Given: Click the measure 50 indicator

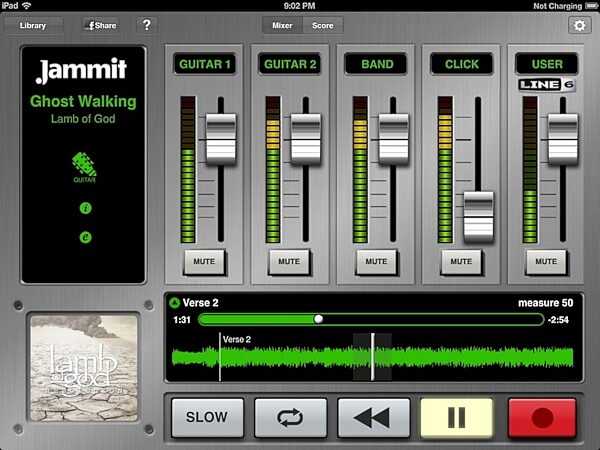Looking at the screenshot, I should pos(545,303).
